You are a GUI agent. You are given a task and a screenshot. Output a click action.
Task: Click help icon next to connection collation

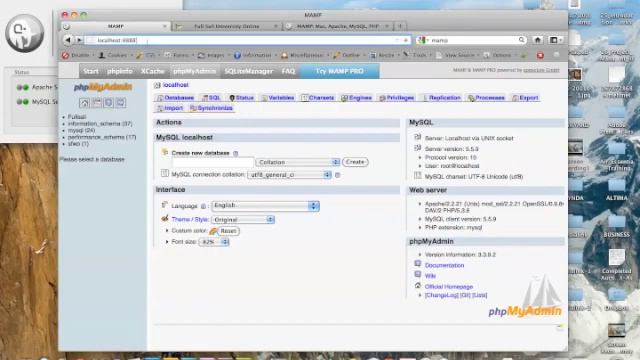click(x=338, y=175)
